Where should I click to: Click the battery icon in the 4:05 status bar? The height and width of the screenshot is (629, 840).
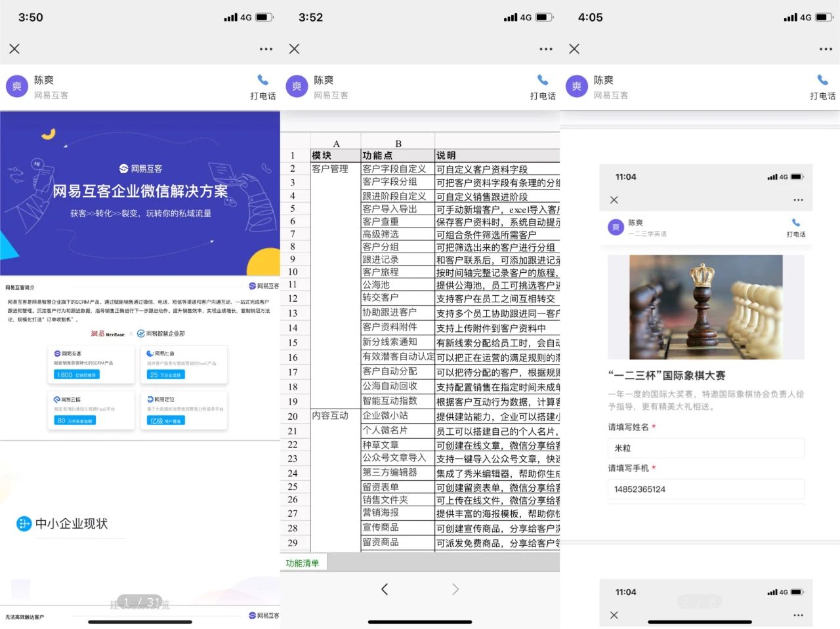(824, 18)
